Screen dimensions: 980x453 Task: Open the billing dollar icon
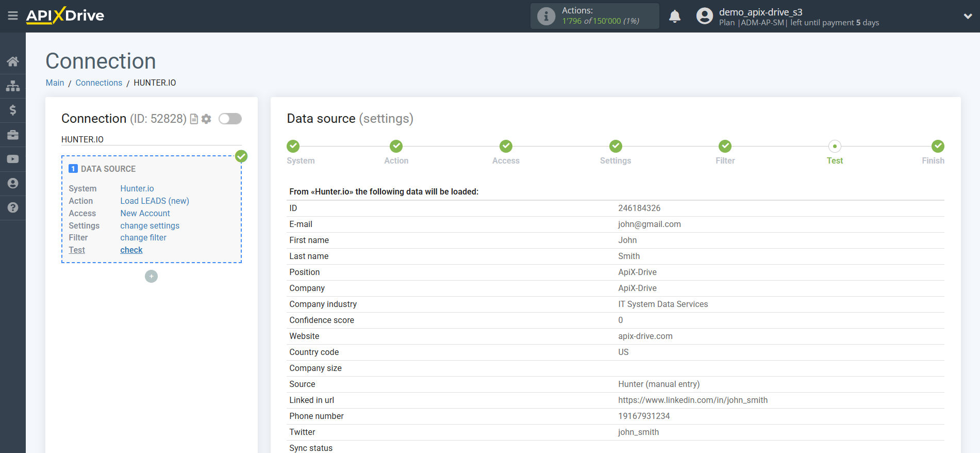(13, 110)
